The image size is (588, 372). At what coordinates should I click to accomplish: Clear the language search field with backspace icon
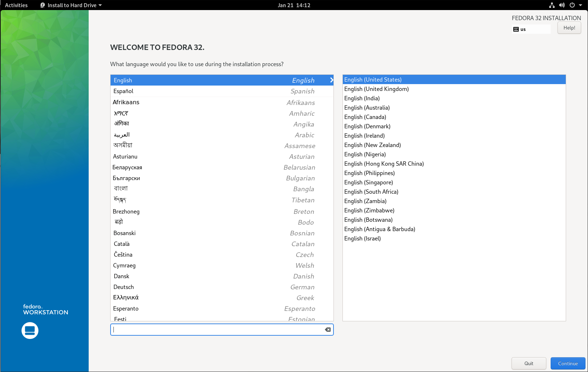click(328, 330)
